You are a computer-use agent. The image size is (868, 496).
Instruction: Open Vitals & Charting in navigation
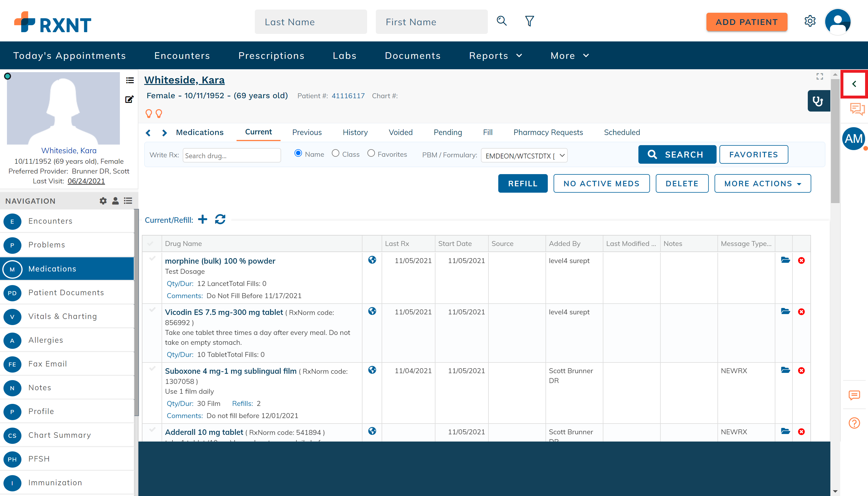67,316
